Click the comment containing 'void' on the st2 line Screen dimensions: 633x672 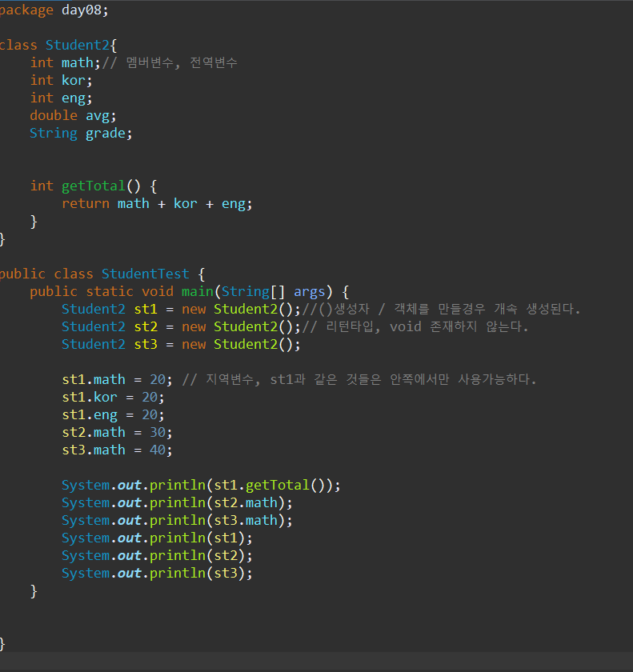tap(415, 326)
